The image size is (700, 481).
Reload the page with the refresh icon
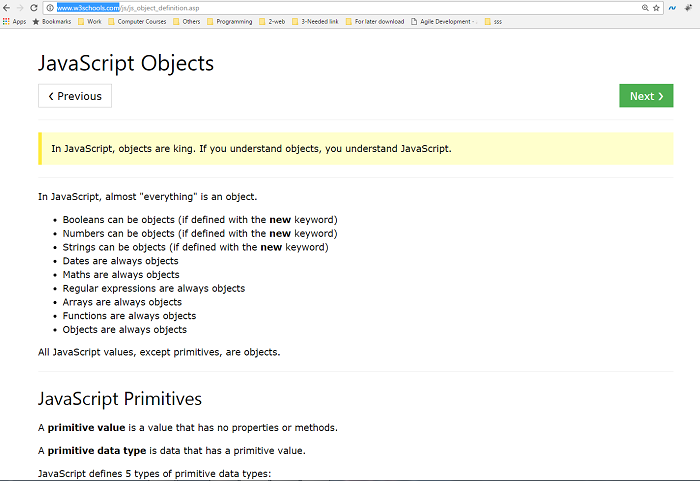tap(33, 8)
